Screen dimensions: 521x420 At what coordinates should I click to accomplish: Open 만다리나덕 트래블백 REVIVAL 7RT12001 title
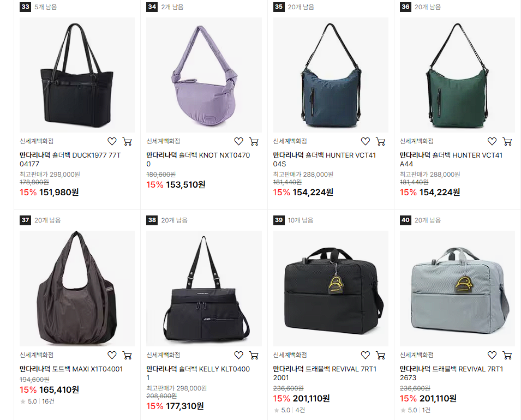(325, 373)
